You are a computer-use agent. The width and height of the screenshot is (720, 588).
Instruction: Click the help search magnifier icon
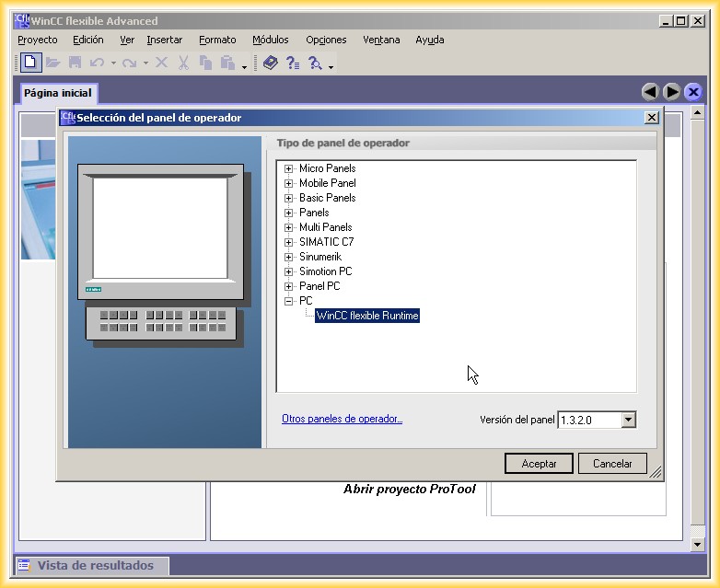pyautogui.click(x=315, y=63)
